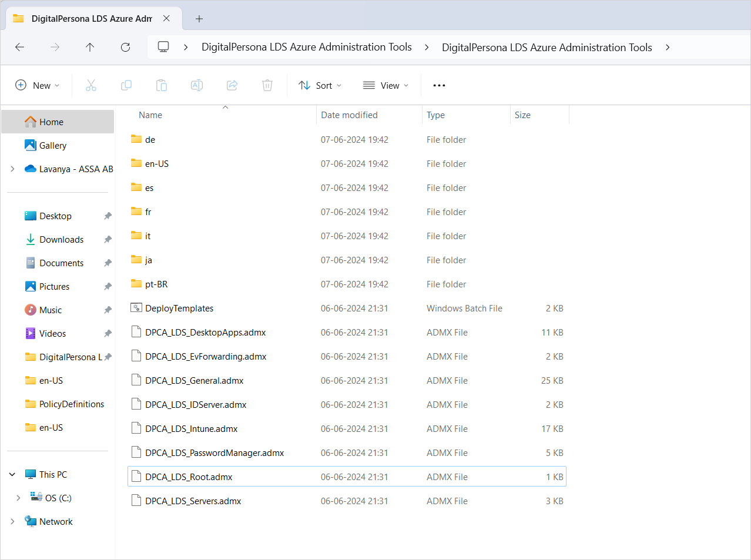751x560 pixels.
Task: Click the pin icon next to Downloads
Action: (x=108, y=240)
